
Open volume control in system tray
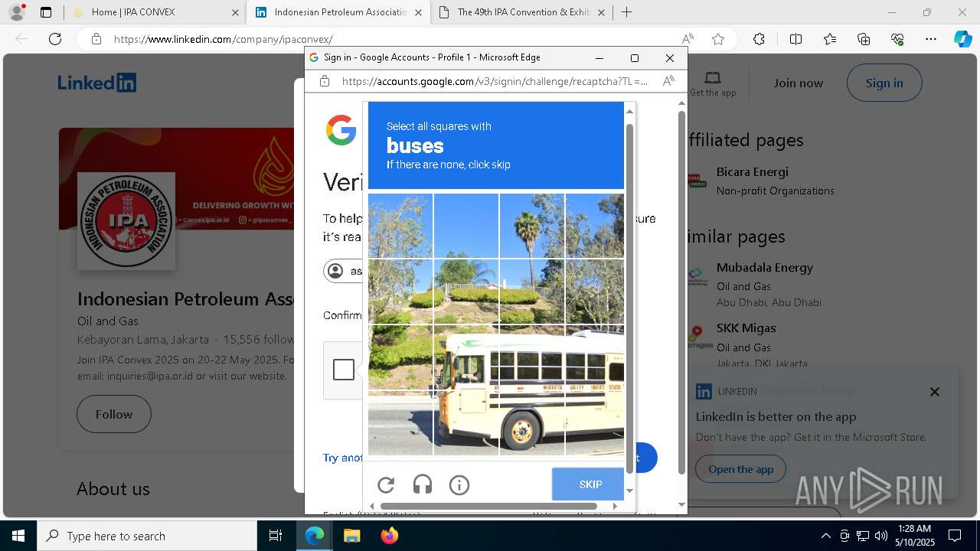(881, 536)
